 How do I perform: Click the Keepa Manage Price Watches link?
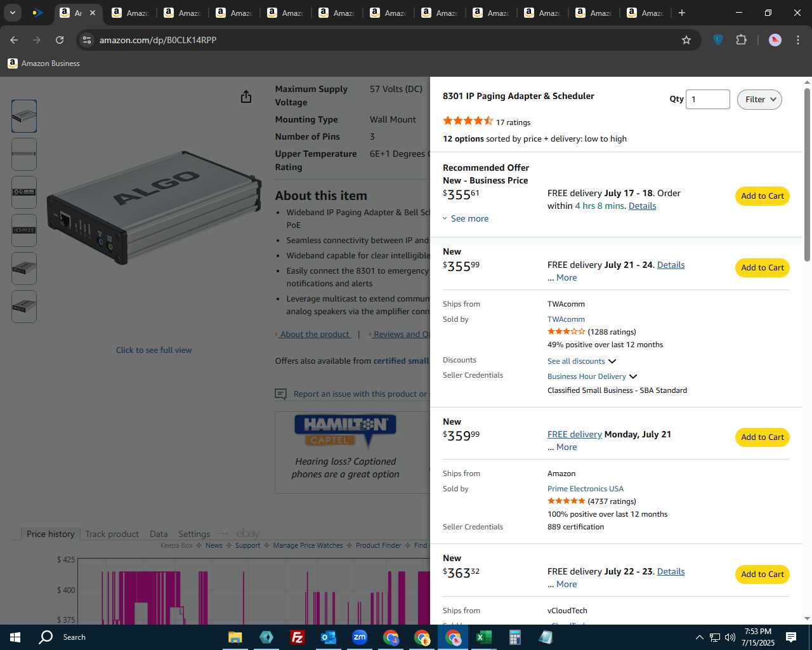click(x=308, y=545)
